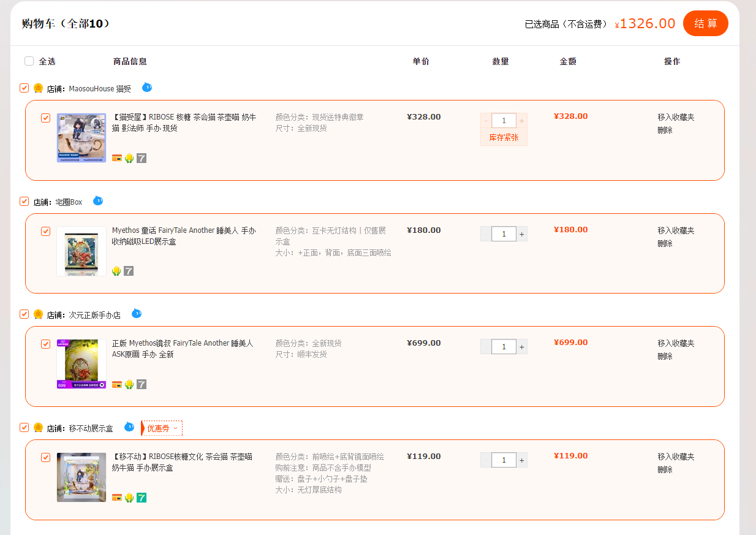Viewport: 756px width, 535px height.
Task: Click the gold crown badge beside MaosouHouse shop
Action: (38, 88)
